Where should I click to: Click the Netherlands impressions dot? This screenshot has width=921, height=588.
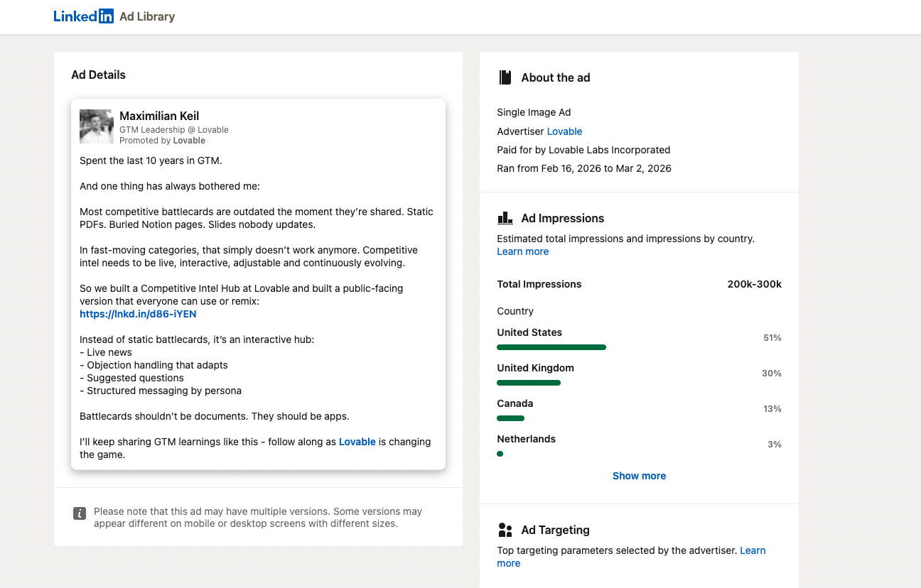500,454
